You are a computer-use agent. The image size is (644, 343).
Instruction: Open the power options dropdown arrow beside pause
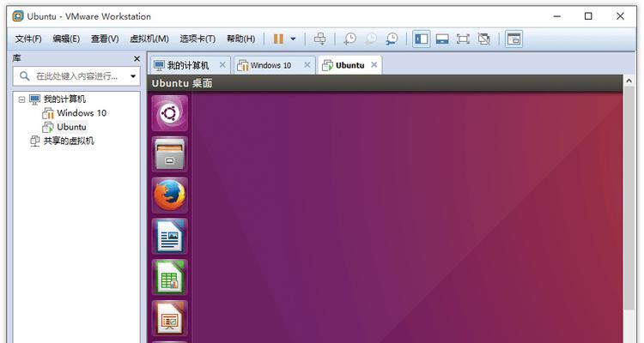click(x=293, y=39)
